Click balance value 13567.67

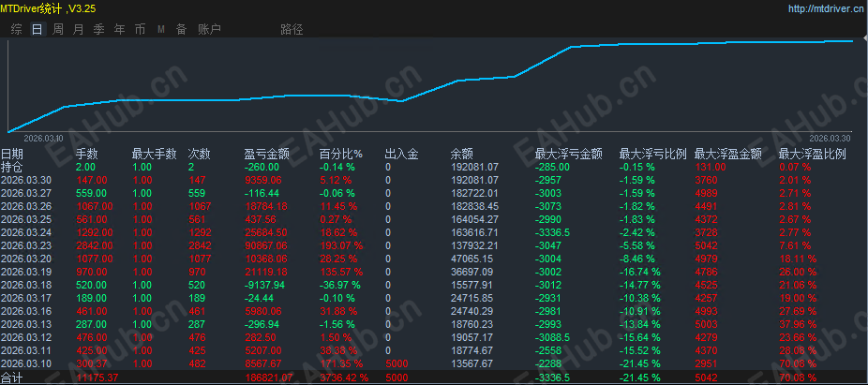472,364
